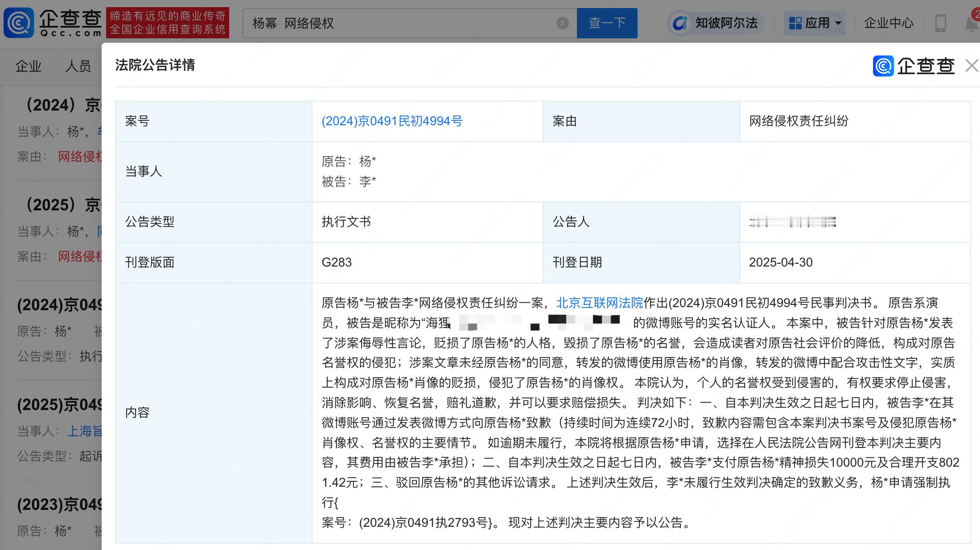Expand the 应用 dropdown menu
This screenshot has width=980, height=550.
pyautogui.click(x=815, y=23)
